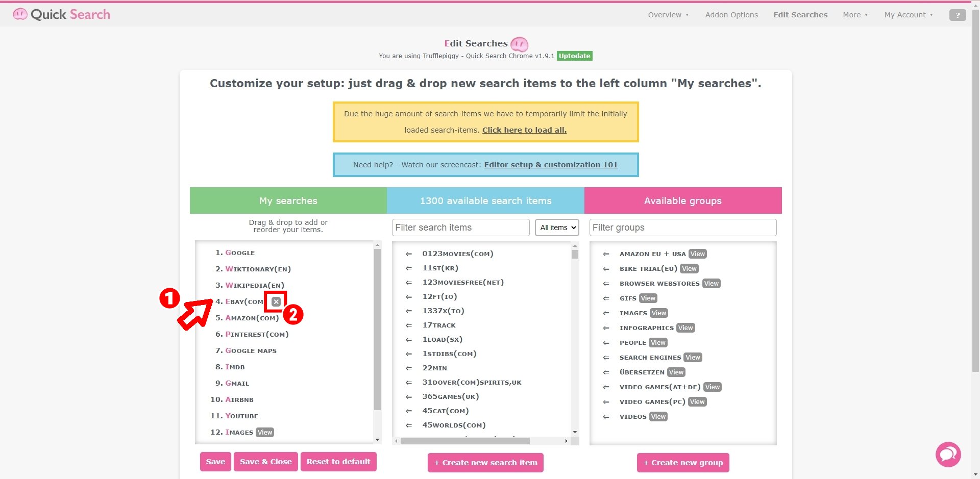
Task: View the Video Games(AT+DE) group
Action: (x=713, y=387)
